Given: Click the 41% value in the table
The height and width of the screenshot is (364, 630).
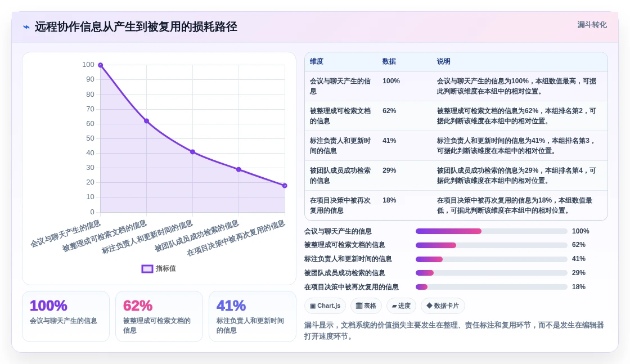Looking at the screenshot, I should (x=389, y=141).
